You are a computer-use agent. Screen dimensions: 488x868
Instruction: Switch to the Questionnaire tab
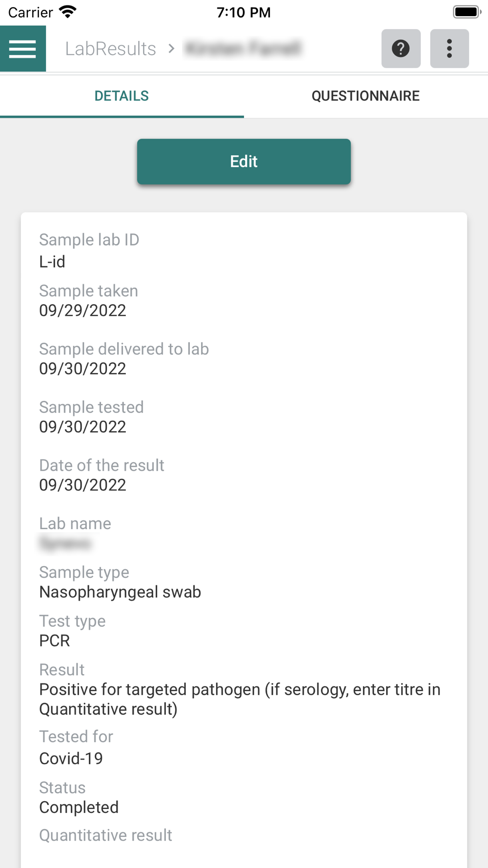click(x=366, y=96)
